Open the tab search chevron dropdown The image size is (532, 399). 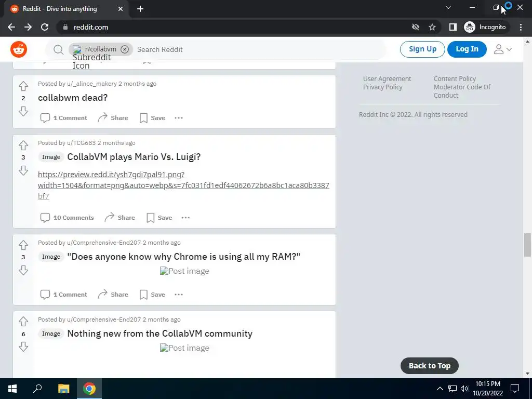tap(448, 7)
